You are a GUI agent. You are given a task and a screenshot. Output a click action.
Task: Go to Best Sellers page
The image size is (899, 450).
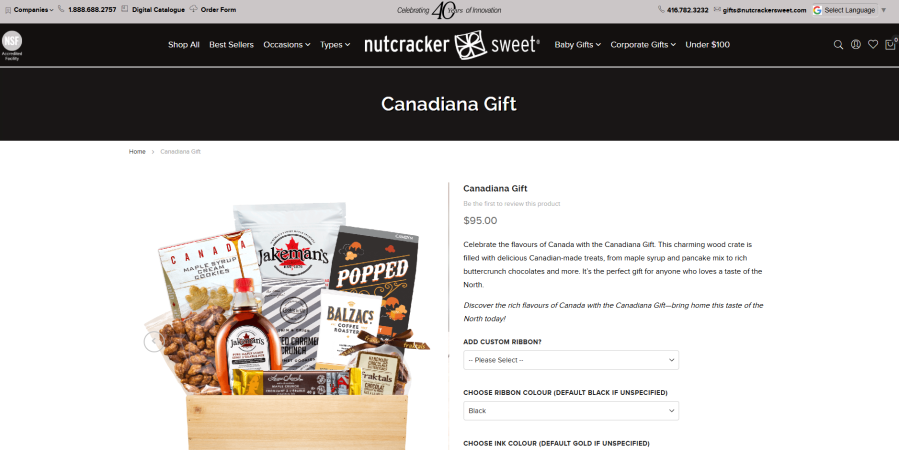tap(231, 45)
